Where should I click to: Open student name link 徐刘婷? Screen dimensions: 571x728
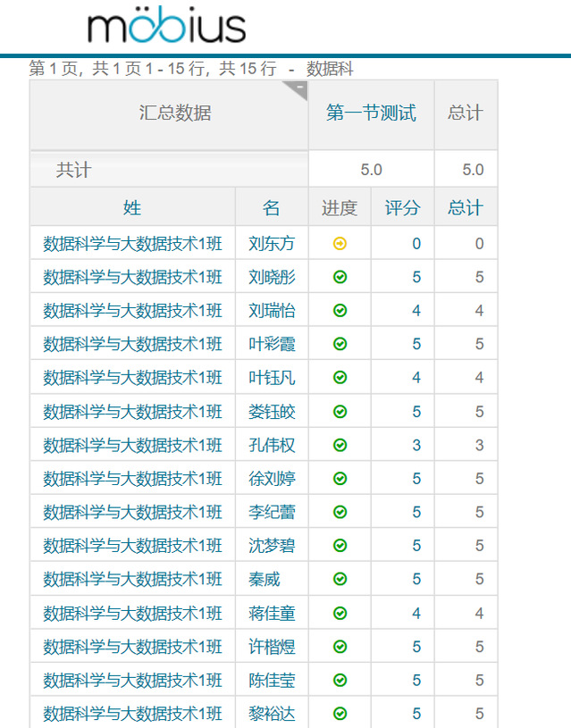[x=272, y=479]
